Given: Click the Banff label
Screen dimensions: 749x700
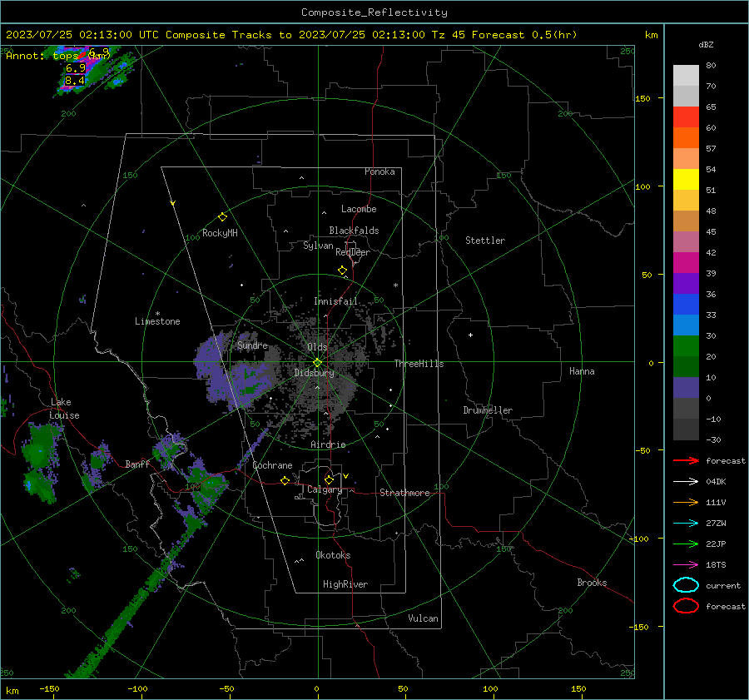Looking at the screenshot, I should pyautogui.click(x=137, y=464).
